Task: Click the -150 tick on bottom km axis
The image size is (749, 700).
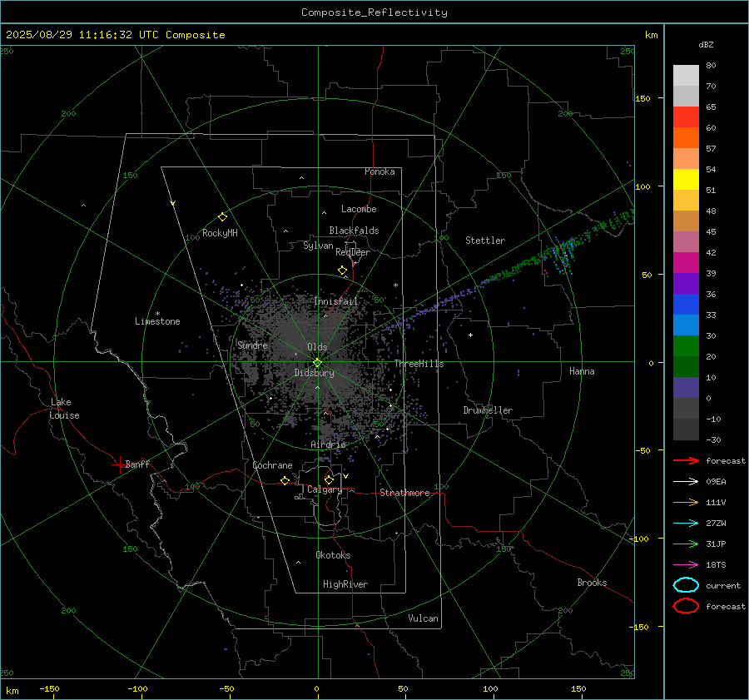Action: [49, 688]
